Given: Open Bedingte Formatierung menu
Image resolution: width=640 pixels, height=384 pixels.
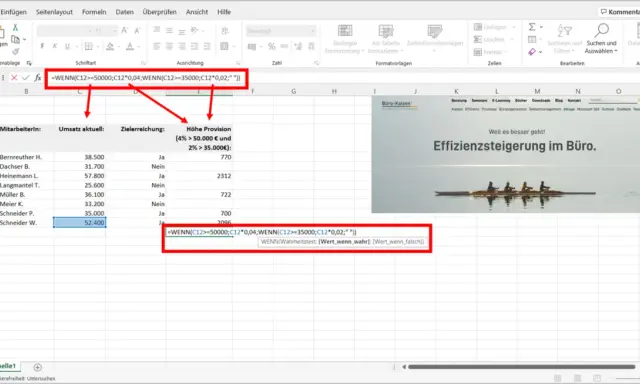Looking at the screenshot, I should [x=344, y=39].
